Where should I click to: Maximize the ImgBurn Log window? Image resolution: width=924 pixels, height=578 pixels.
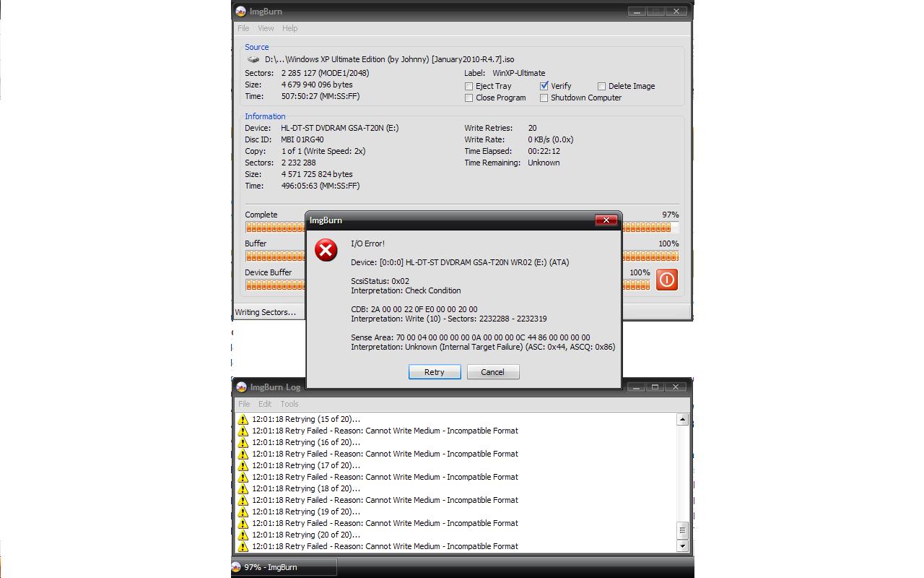pyautogui.click(x=655, y=387)
